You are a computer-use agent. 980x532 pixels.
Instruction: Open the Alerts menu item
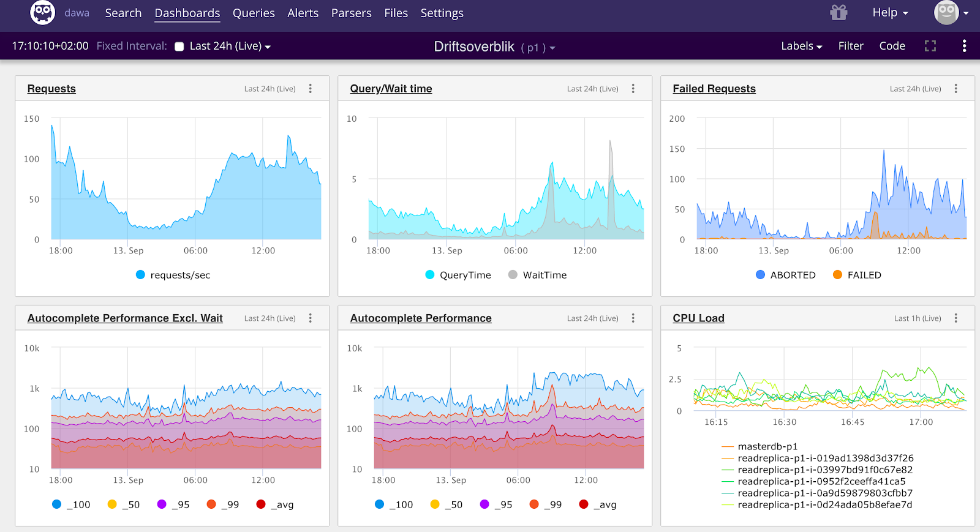[303, 13]
